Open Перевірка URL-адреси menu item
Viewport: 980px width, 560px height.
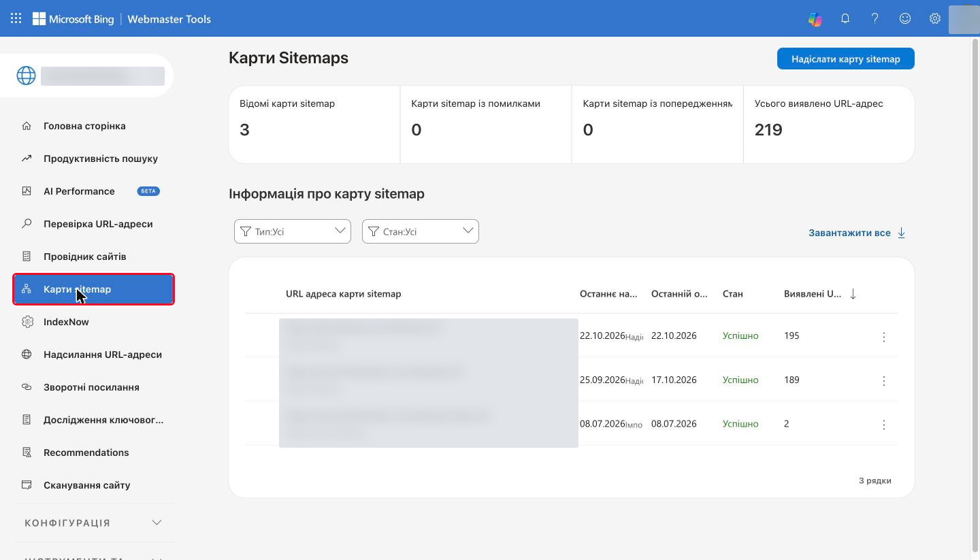(93, 224)
